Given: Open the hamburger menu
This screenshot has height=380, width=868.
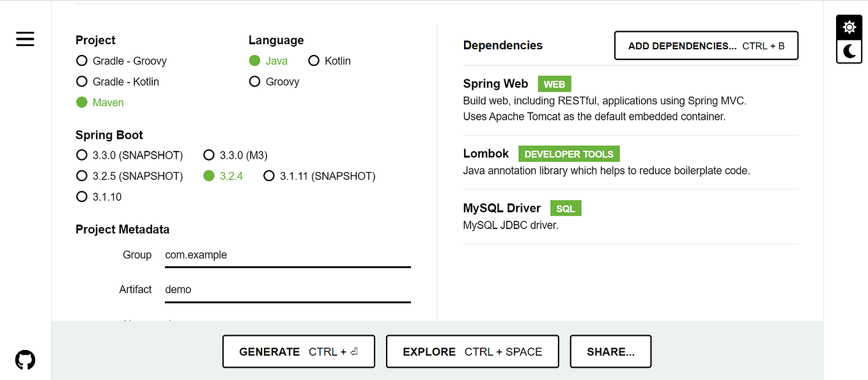Looking at the screenshot, I should pos(25,40).
